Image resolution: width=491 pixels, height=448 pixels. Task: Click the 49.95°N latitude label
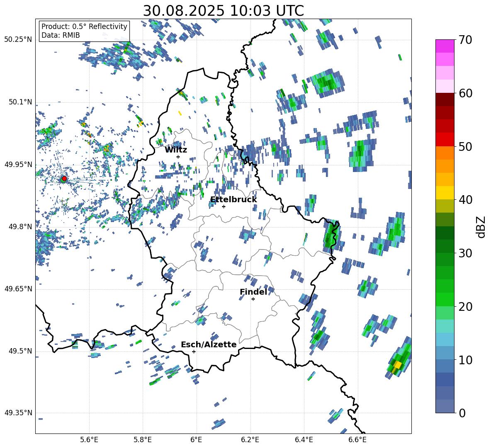[18, 165]
